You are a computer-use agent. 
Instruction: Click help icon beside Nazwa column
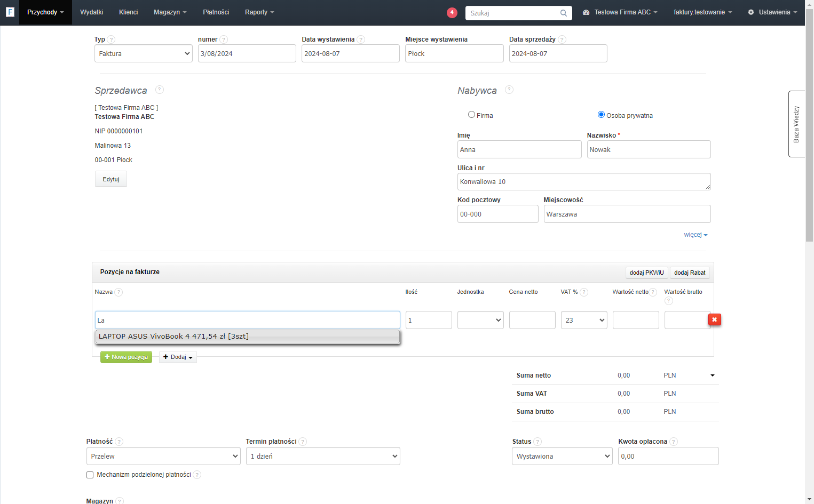pyautogui.click(x=118, y=292)
